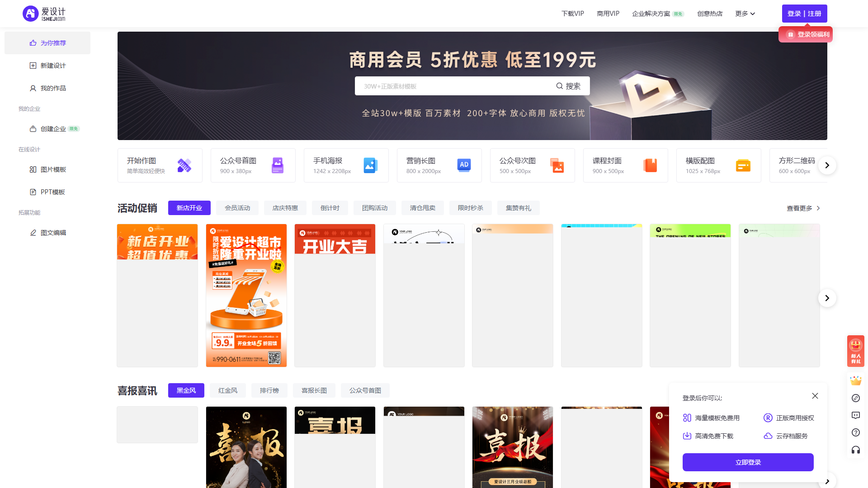Show more size presets with arrow
The image size is (868, 488).
pyautogui.click(x=827, y=165)
